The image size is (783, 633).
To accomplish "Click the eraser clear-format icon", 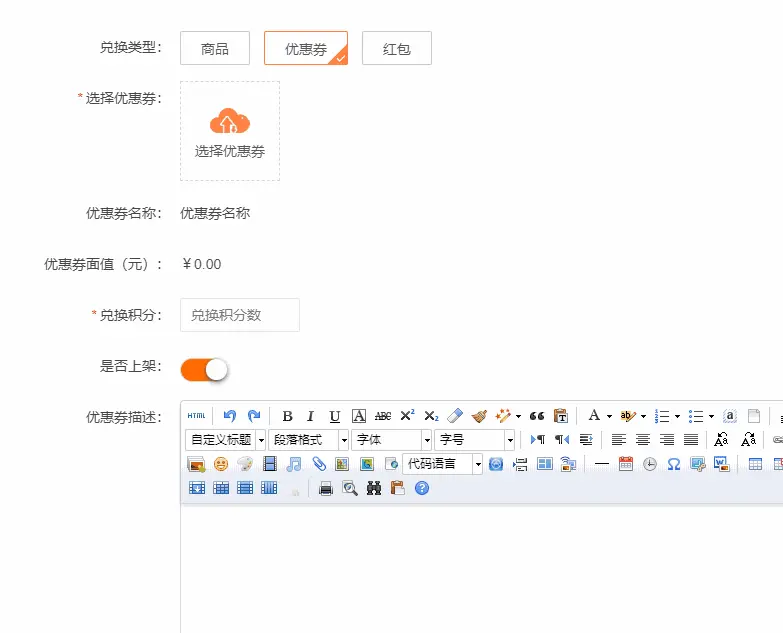I will click(x=455, y=416).
